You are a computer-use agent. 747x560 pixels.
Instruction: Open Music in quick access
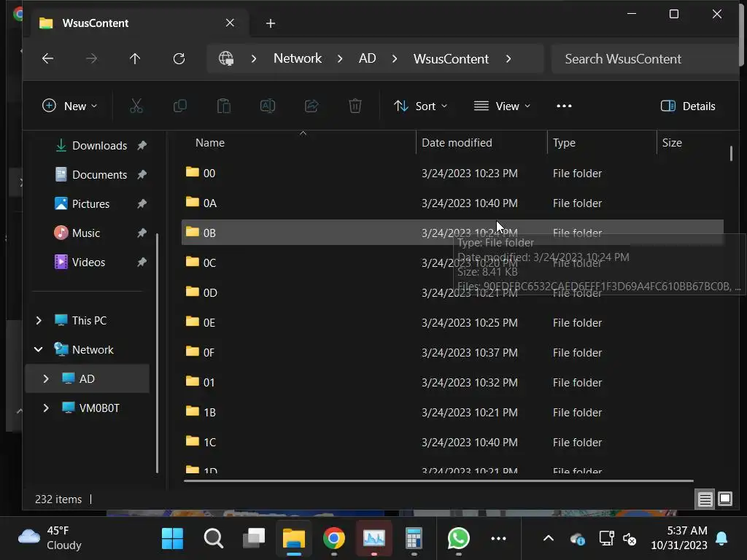(86, 233)
